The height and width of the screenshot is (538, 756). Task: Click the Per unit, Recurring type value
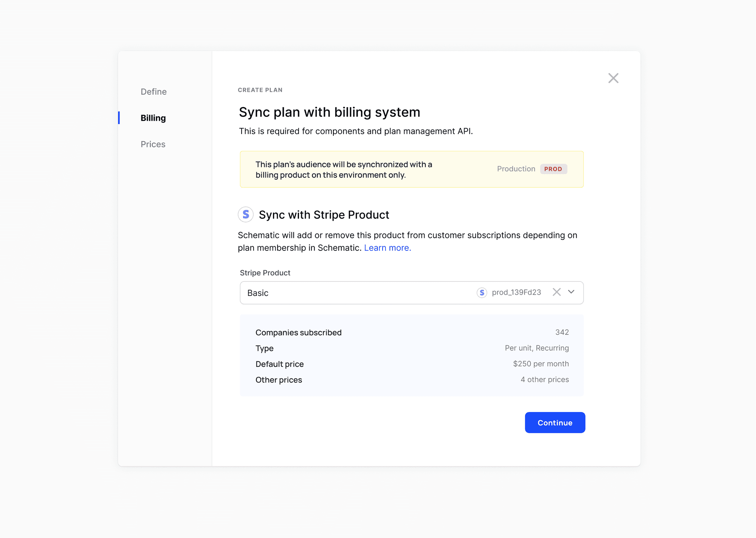point(536,348)
